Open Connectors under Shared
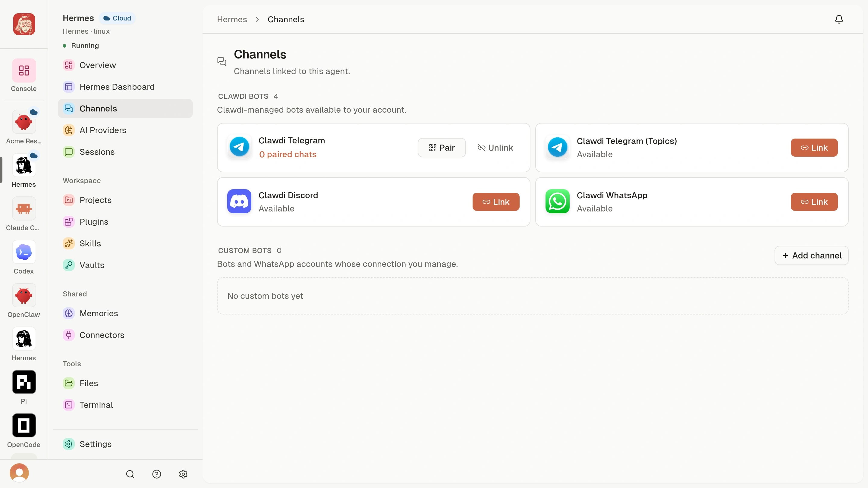Screen dimensions: 868x488 point(125,335)
